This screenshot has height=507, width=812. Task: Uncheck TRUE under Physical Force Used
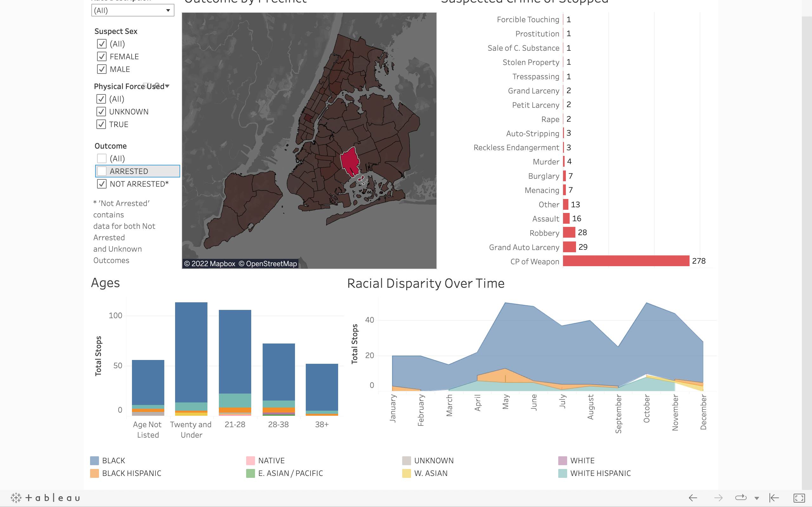101,125
